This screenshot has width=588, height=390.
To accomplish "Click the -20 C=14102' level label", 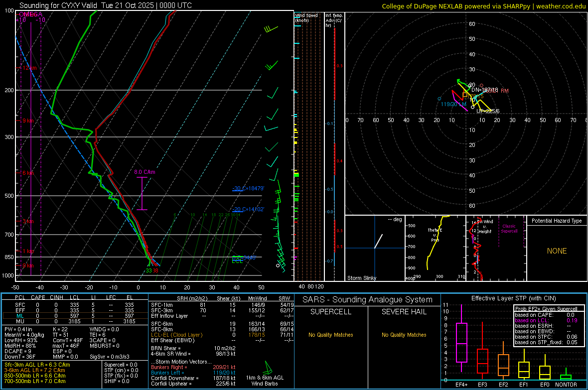I will pos(248,209).
